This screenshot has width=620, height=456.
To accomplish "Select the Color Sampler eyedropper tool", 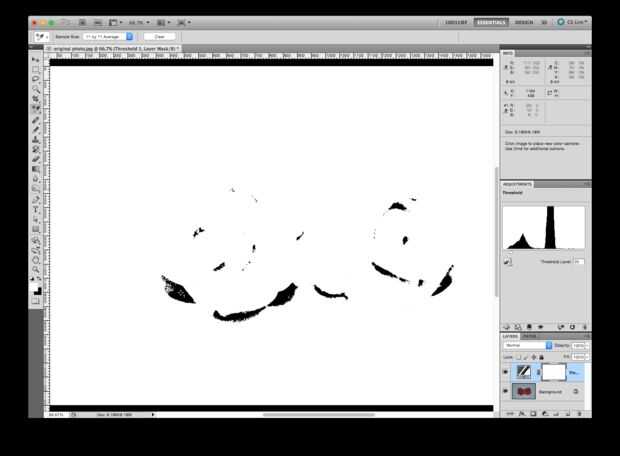I will pyautogui.click(x=36, y=109).
